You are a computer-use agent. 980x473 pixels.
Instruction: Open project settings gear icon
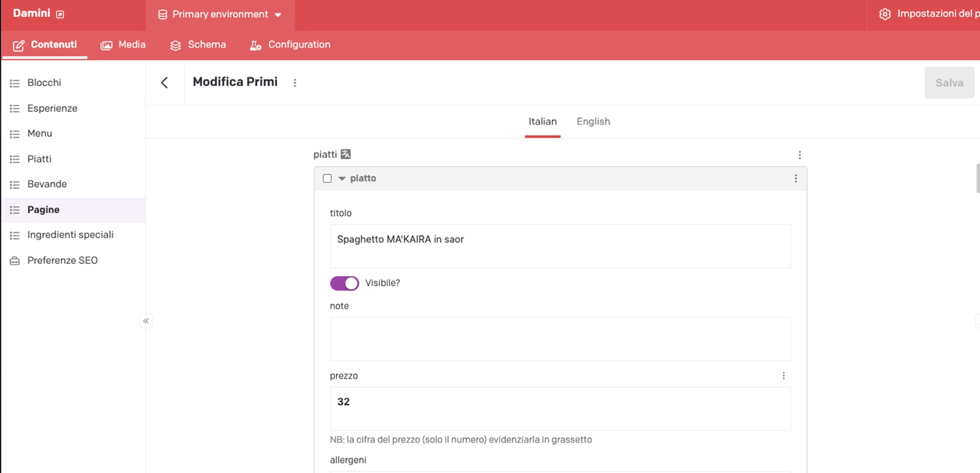pyautogui.click(x=885, y=14)
